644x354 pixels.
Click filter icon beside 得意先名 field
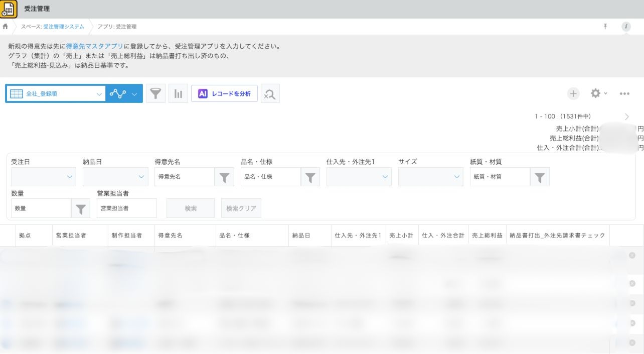(224, 177)
